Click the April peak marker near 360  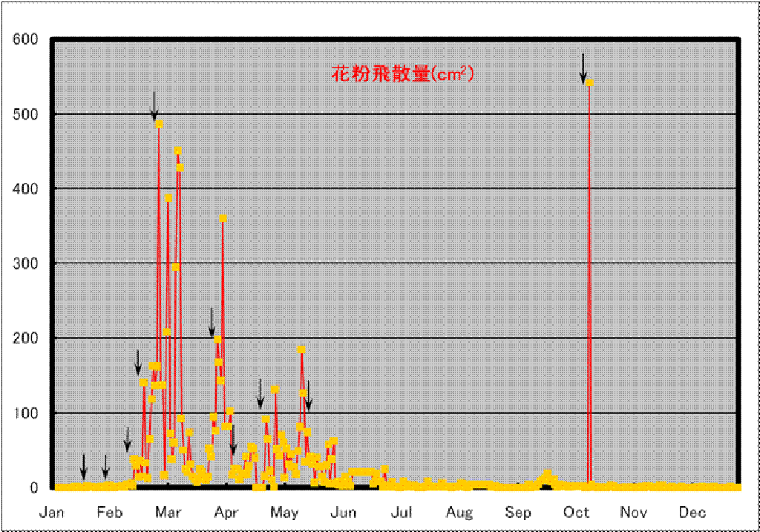[x=223, y=219]
